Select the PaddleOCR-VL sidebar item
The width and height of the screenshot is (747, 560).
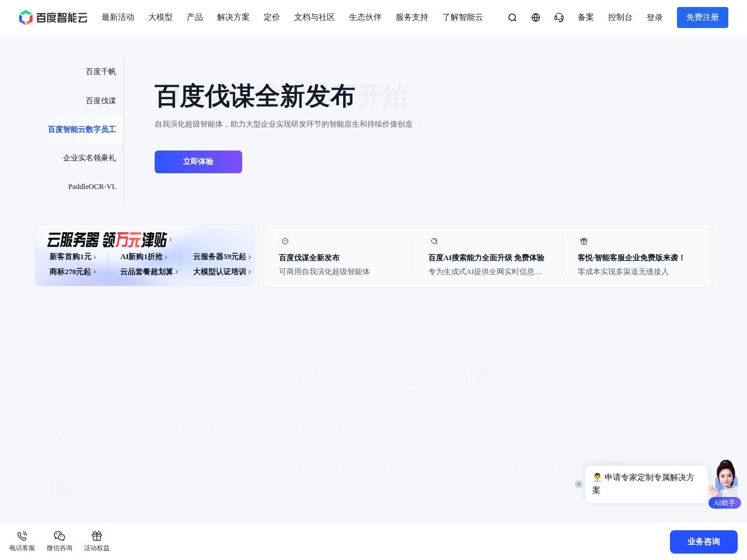coord(92,187)
